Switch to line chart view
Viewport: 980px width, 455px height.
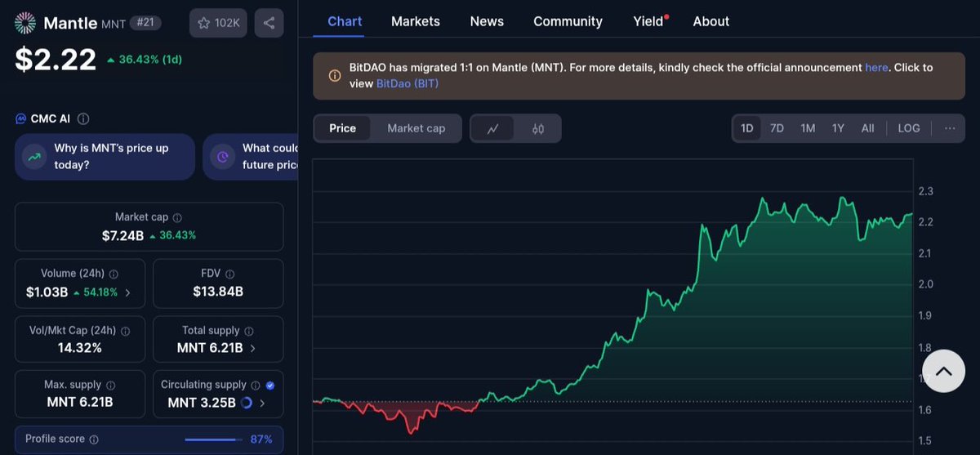[x=492, y=128]
